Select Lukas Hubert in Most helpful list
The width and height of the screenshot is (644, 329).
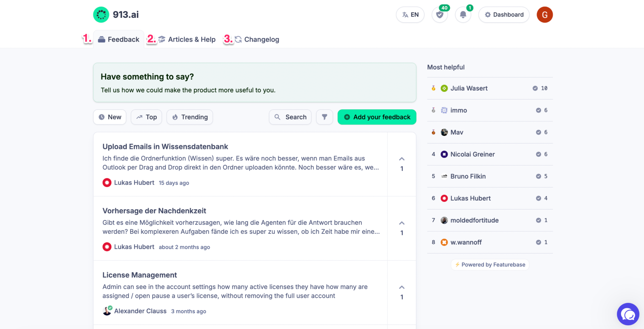(490, 198)
